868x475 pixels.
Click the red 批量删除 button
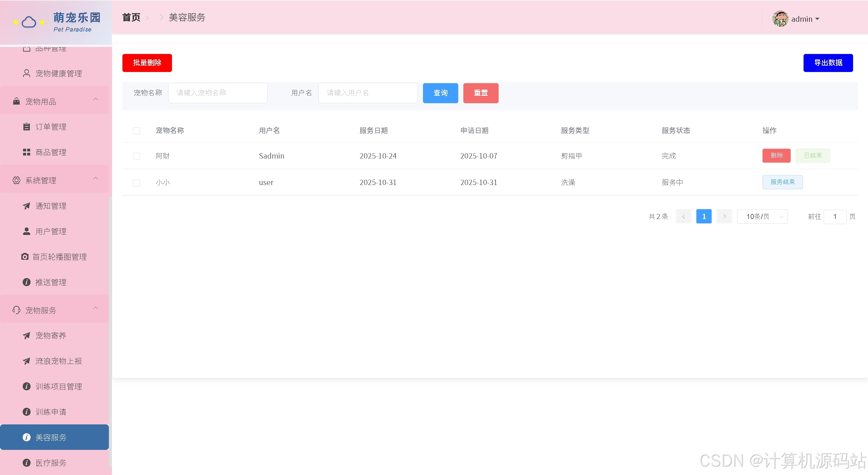point(147,63)
